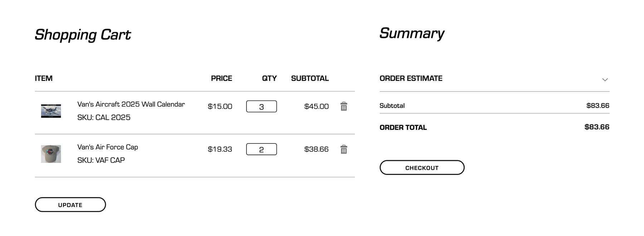Remove the Wall Calendar using its trash icon
This screenshot has height=236, width=644.
tap(343, 106)
